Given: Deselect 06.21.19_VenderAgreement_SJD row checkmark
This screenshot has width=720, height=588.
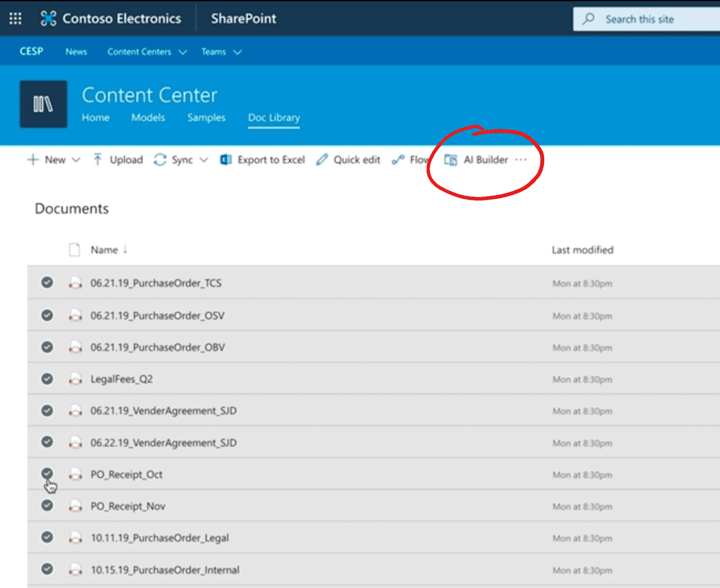Looking at the screenshot, I should (47, 410).
